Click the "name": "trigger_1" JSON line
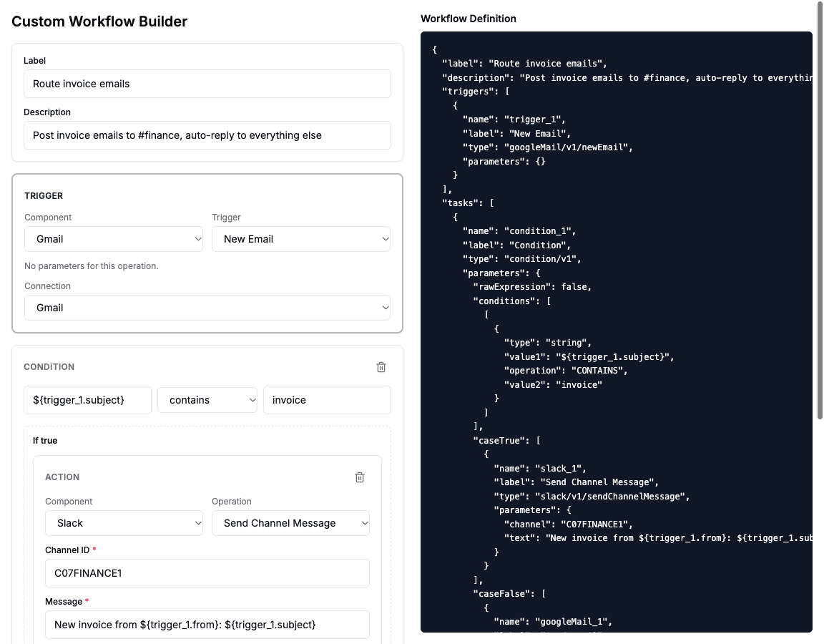Viewport: 824px width, 644px height. pos(514,119)
